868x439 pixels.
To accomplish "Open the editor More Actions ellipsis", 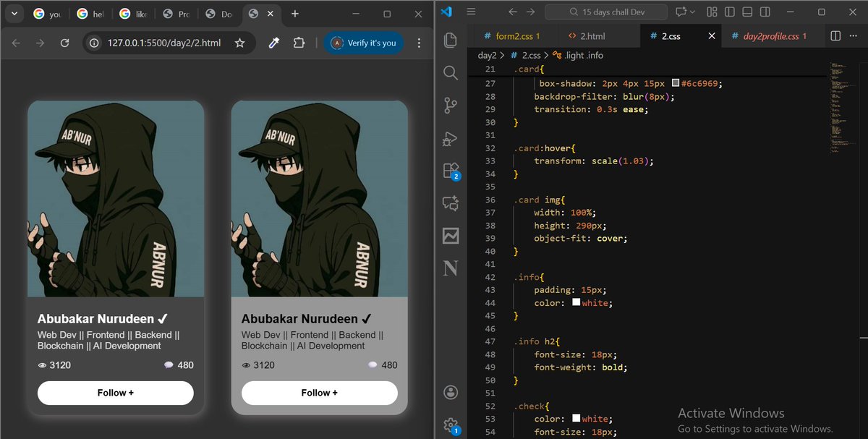I will [854, 35].
